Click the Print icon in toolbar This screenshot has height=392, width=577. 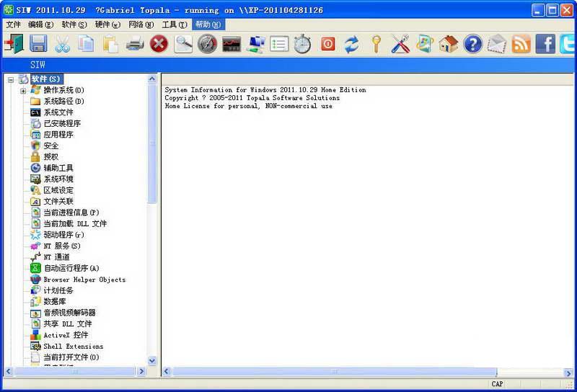click(x=135, y=44)
